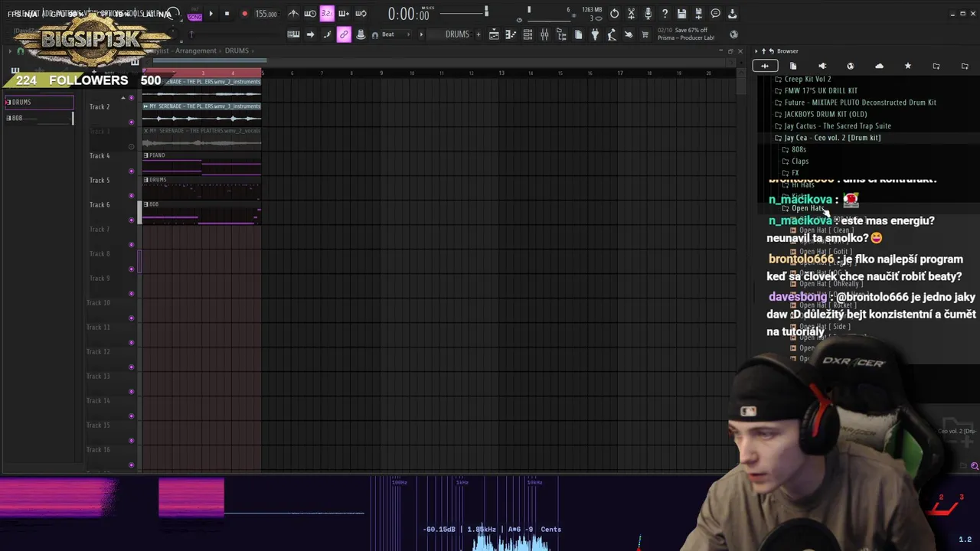Click the Prisma – Producer Lab news panel
Screen dimensions: 980x551
(x=688, y=34)
